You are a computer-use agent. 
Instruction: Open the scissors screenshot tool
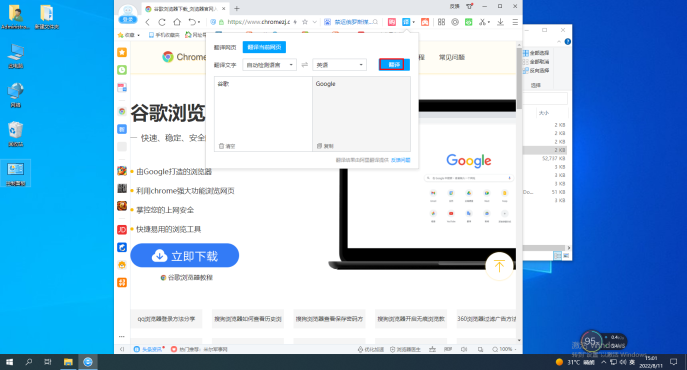[x=482, y=22]
